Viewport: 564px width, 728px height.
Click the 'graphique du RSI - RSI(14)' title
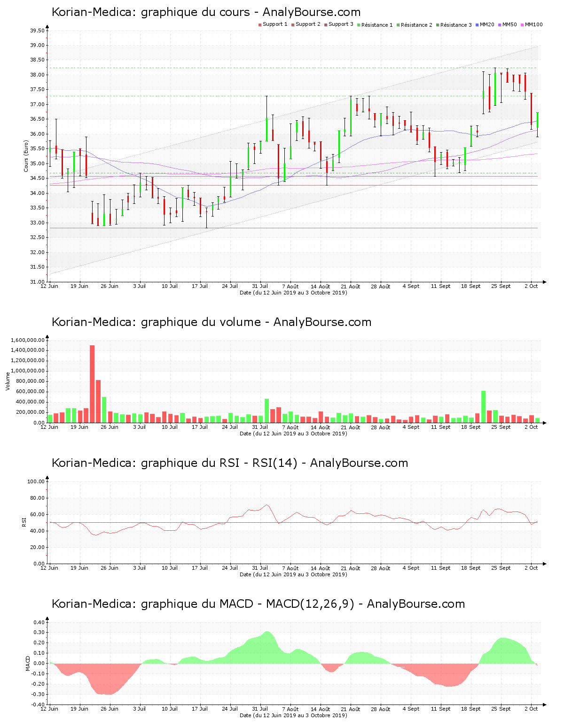[230, 463]
